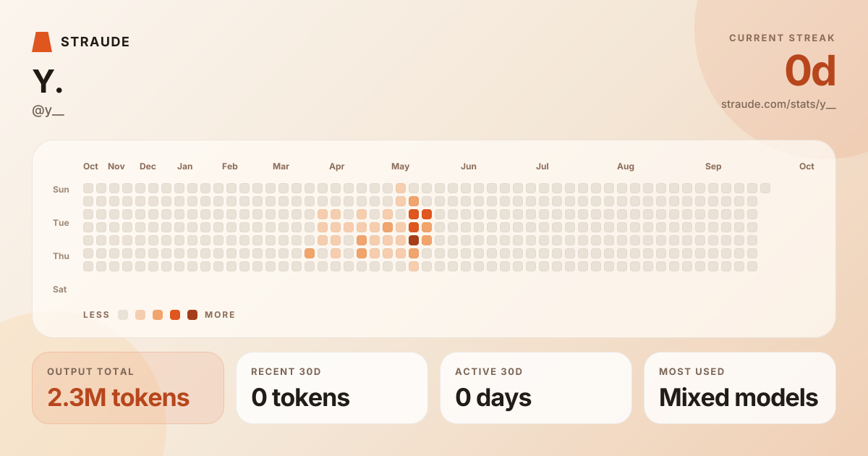
Task: Click the MORE legend label
Action: tap(221, 315)
